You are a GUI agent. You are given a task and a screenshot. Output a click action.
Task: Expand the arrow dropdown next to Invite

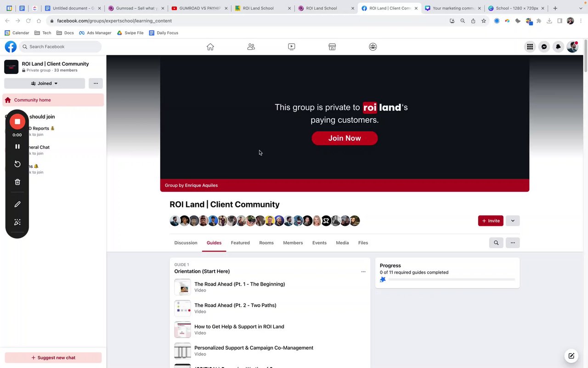point(513,221)
